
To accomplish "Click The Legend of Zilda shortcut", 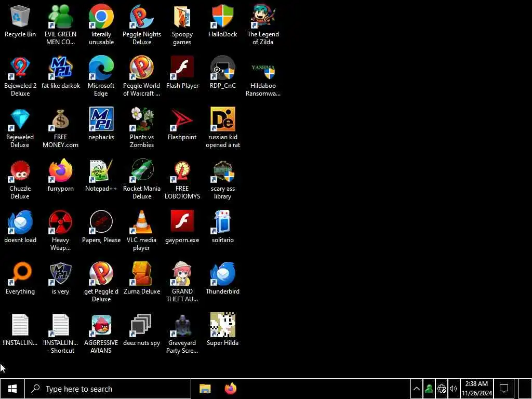I will coord(263,17).
